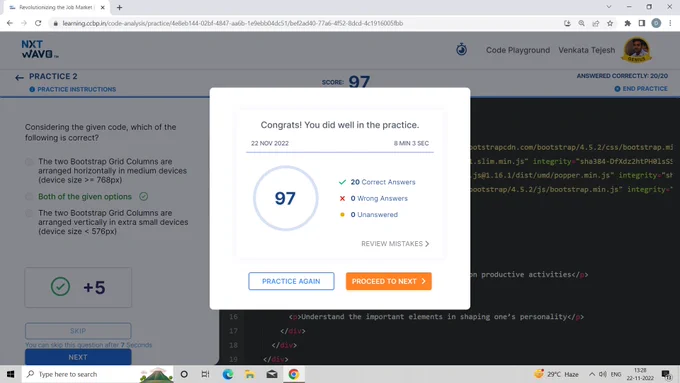Screen dimensions: 680x383
Task: Open the notifications center icon
Action: pos(667,374)
